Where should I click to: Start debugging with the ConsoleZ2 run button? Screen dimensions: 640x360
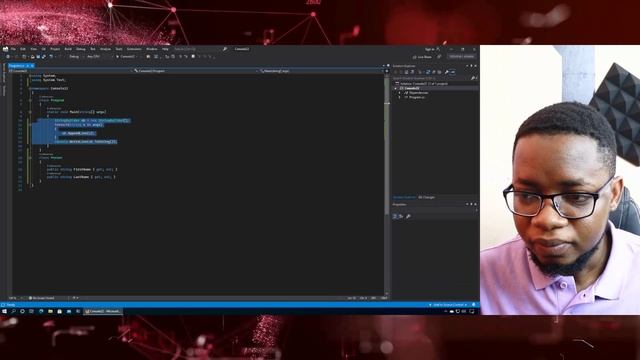tap(126, 57)
